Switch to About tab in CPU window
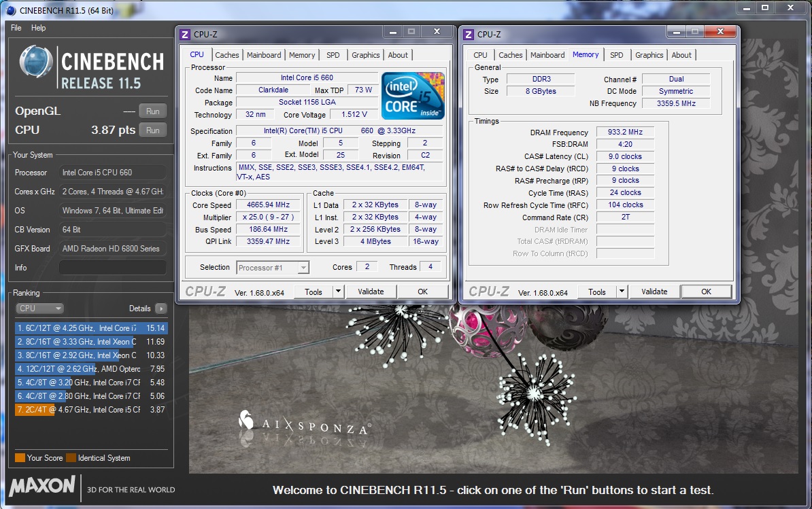812x509 pixels. coord(398,55)
